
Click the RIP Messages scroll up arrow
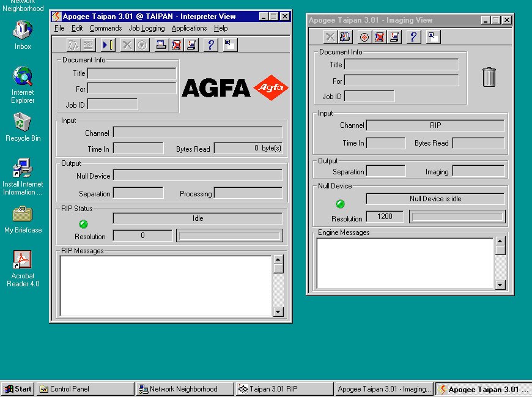coord(278,259)
